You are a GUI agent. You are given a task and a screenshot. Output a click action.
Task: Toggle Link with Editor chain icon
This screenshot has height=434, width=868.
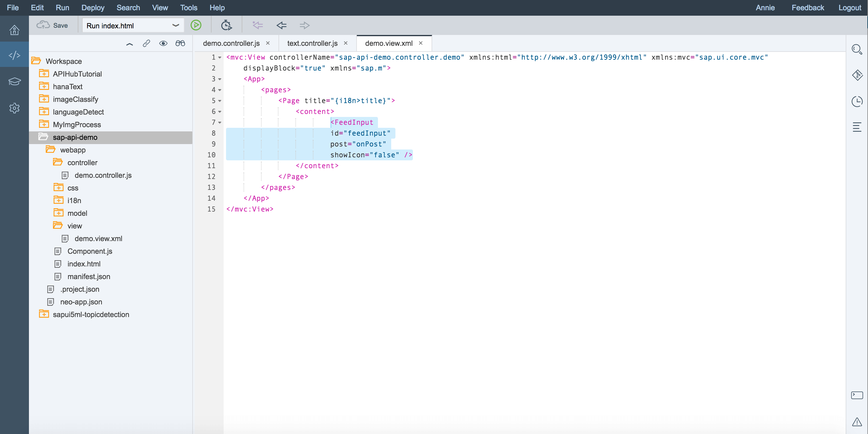pyautogui.click(x=146, y=43)
